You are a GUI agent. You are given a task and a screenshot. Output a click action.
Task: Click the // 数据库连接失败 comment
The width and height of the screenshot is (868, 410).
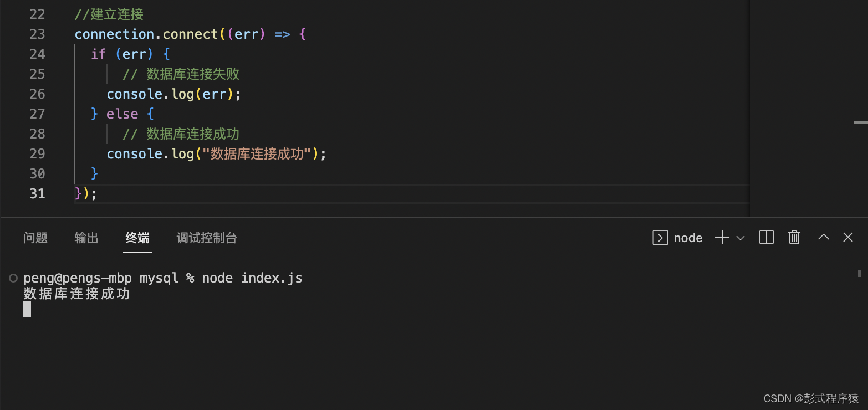pos(181,74)
